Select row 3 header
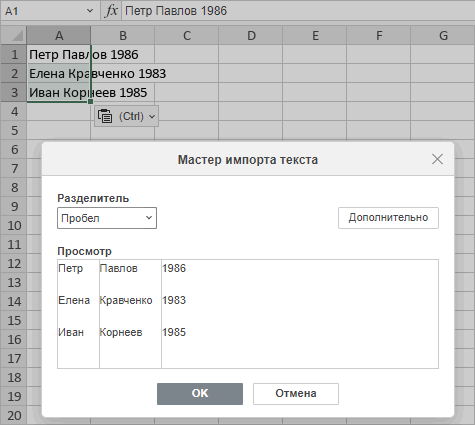 pos(14,92)
